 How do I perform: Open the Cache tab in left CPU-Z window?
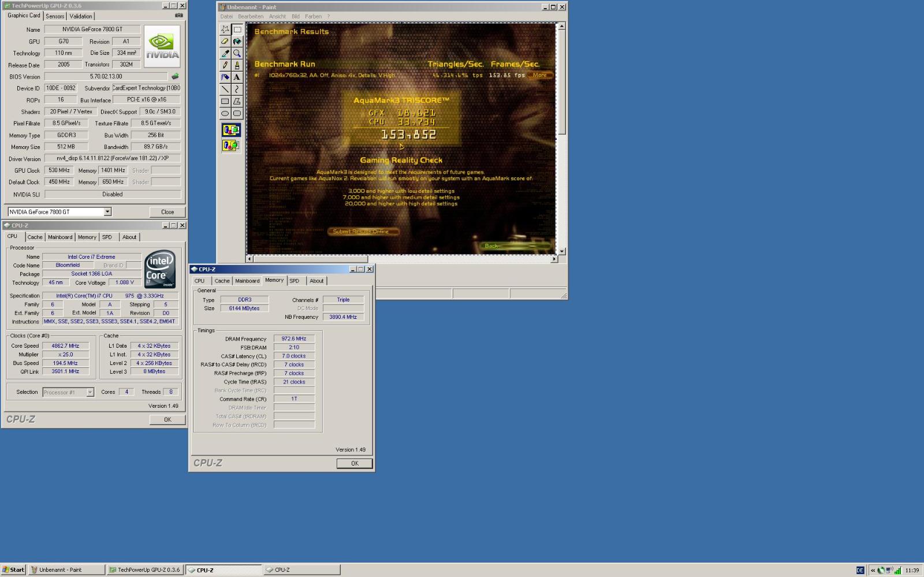point(35,237)
